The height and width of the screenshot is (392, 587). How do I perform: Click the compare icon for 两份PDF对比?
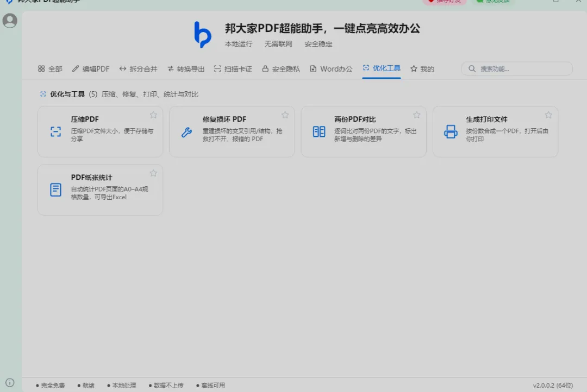pyautogui.click(x=319, y=132)
